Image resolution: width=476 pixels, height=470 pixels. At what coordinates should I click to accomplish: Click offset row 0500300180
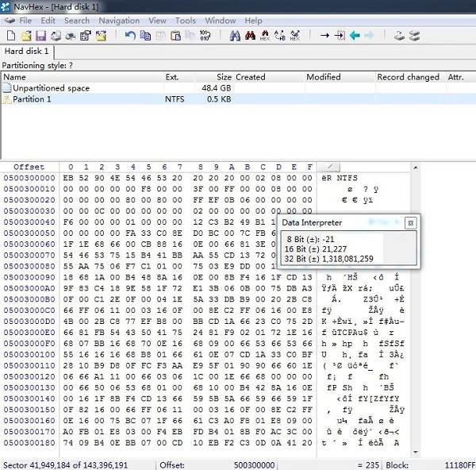[x=29, y=443]
